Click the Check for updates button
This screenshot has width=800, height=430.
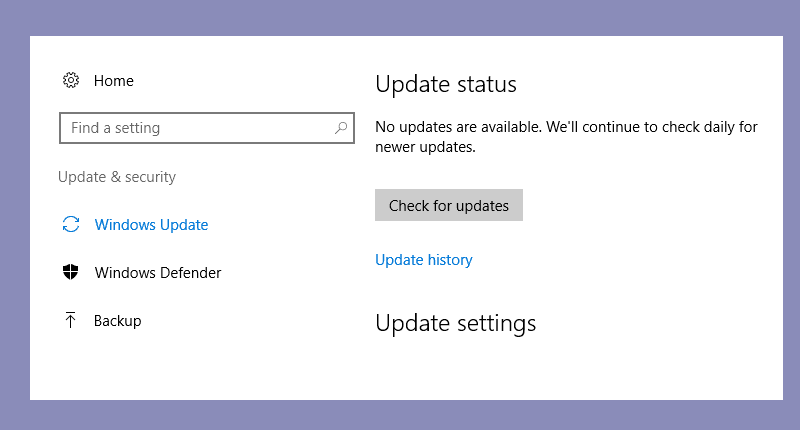449,205
